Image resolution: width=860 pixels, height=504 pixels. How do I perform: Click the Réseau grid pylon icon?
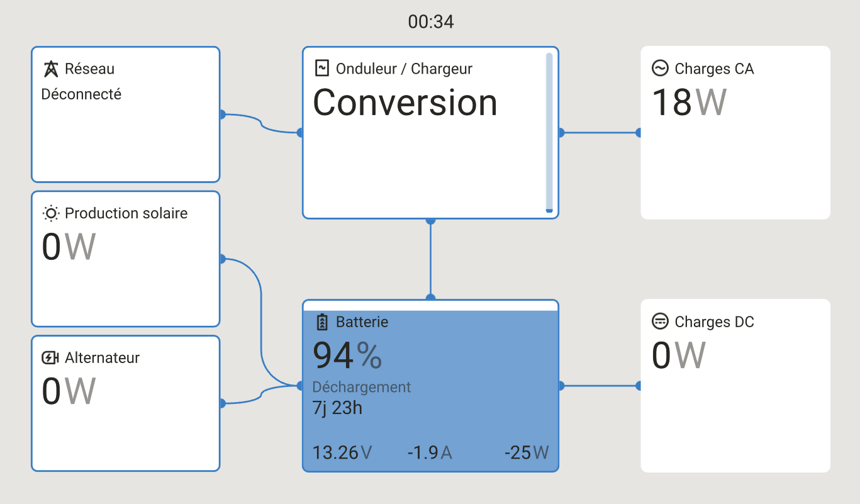[x=51, y=69]
